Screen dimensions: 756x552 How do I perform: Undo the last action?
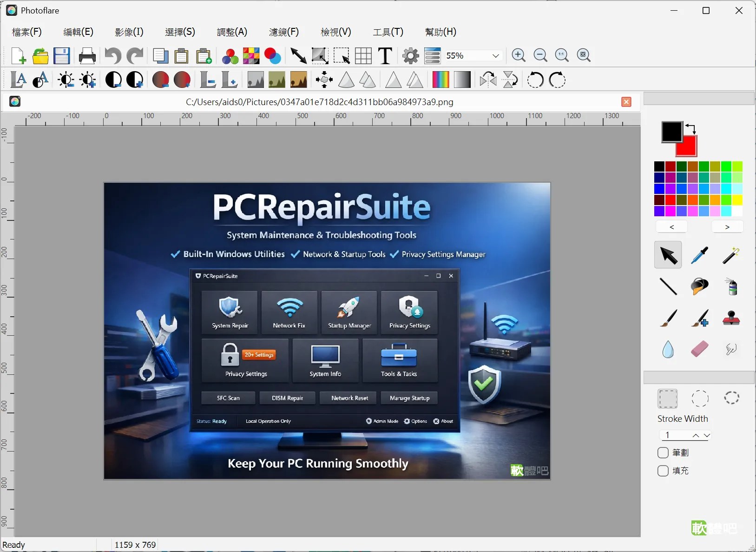(113, 56)
